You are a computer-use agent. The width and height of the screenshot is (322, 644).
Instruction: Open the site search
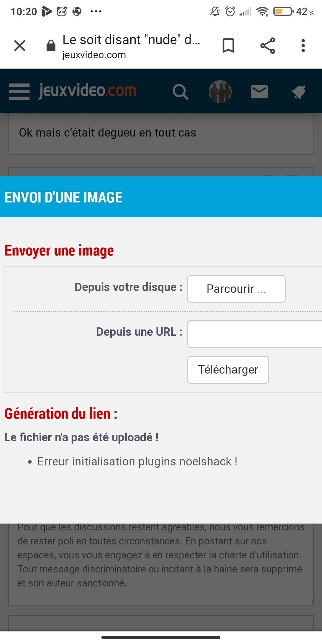point(180,92)
